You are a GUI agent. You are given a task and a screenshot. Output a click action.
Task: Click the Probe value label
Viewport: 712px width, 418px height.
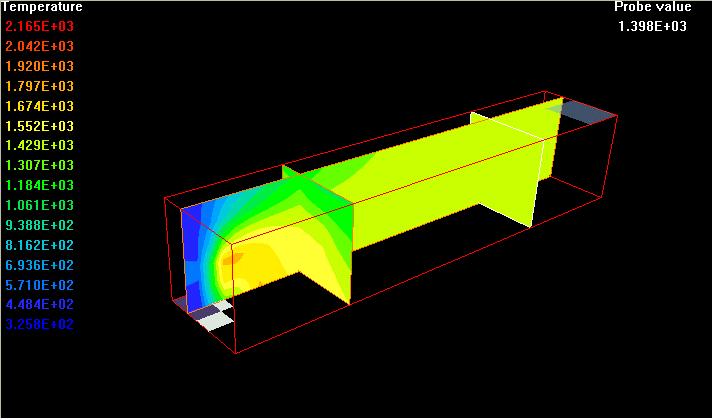coord(652,7)
